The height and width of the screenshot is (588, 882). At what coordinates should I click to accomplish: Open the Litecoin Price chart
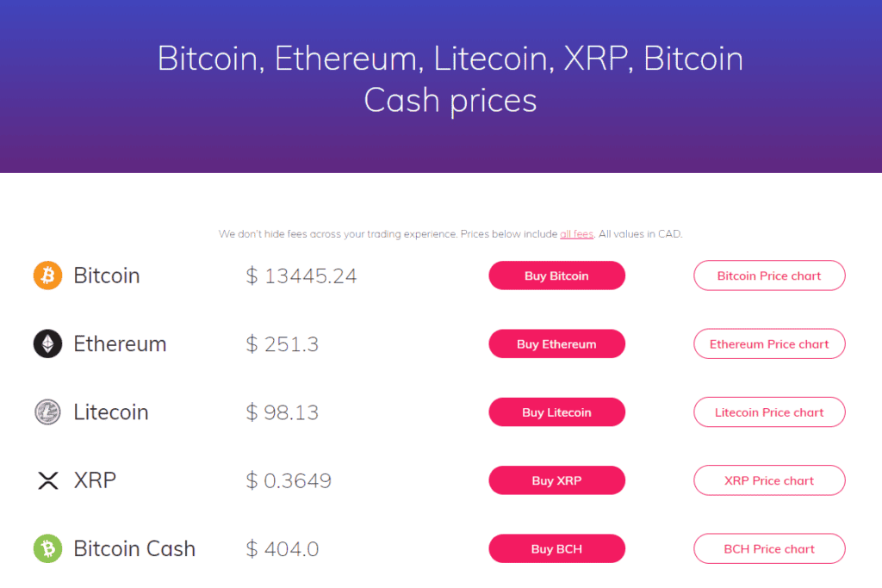click(769, 412)
